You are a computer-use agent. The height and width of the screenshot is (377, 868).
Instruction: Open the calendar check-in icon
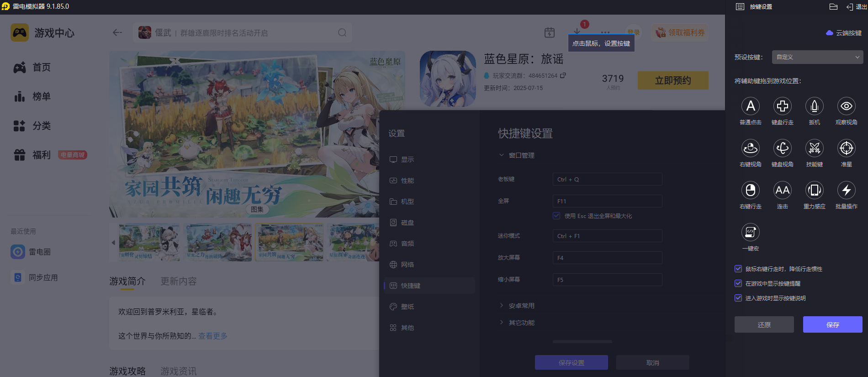click(550, 32)
